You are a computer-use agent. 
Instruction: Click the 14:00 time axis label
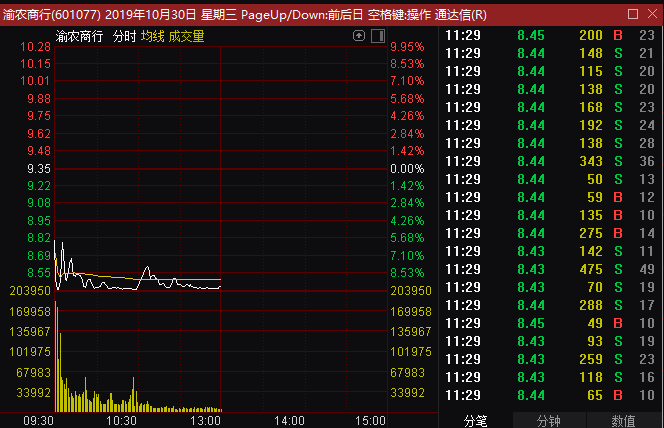(289, 421)
